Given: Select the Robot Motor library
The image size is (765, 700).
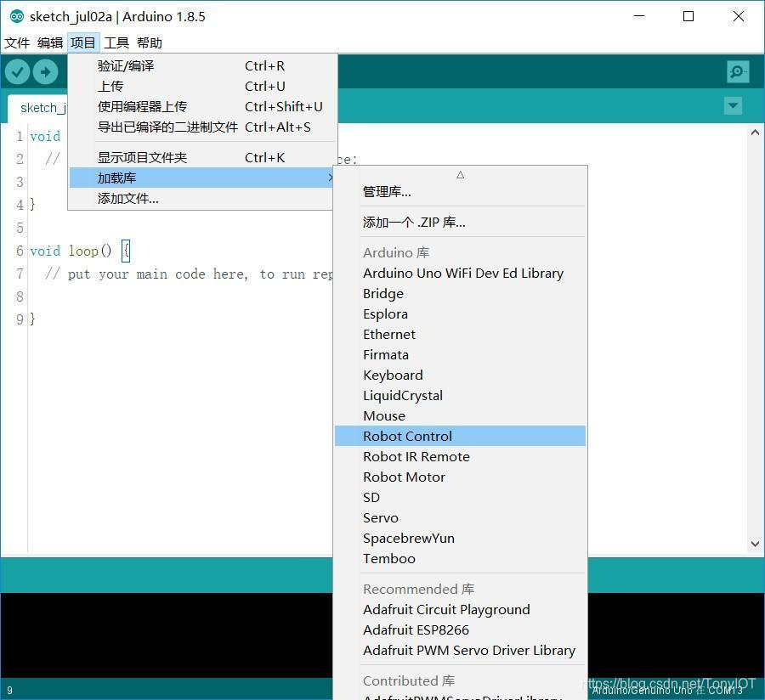Looking at the screenshot, I should (460, 477).
